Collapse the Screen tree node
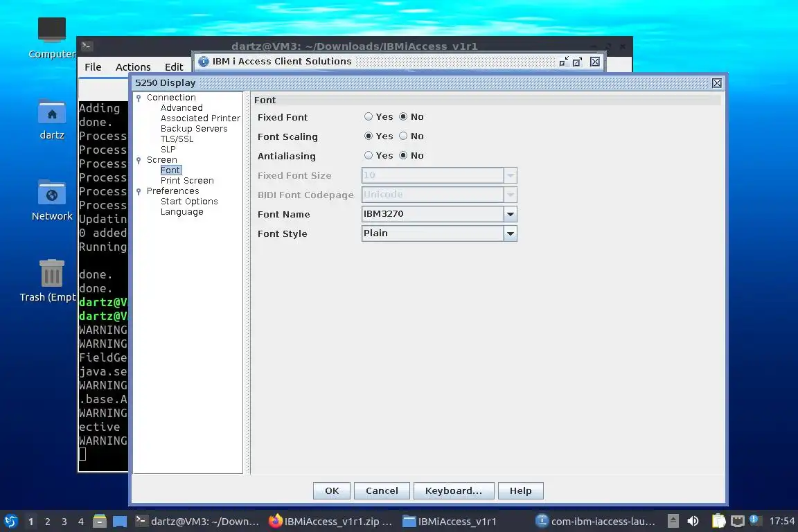Image resolution: width=798 pixels, height=532 pixels. (139, 161)
